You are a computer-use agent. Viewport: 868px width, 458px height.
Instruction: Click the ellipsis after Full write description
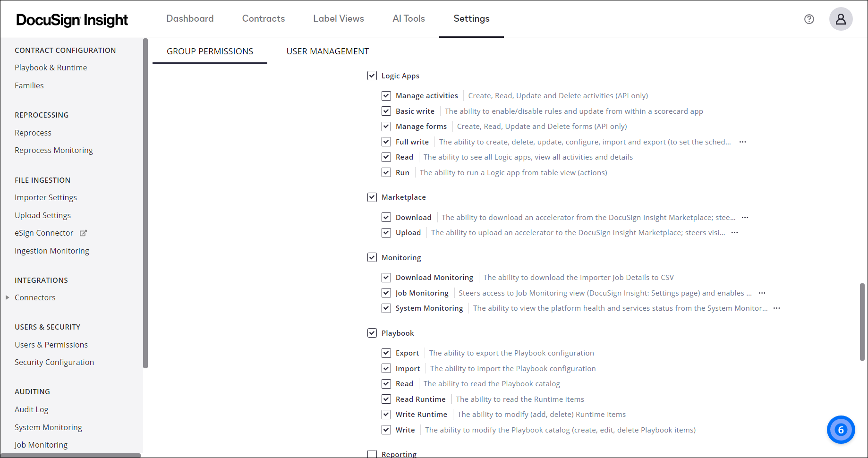[742, 142]
